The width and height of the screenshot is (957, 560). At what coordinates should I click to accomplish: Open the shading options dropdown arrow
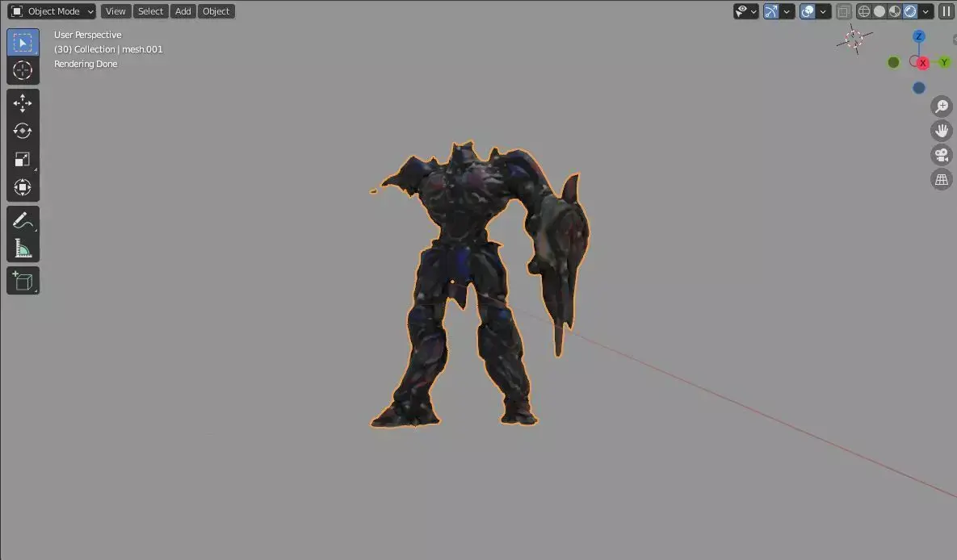click(926, 11)
